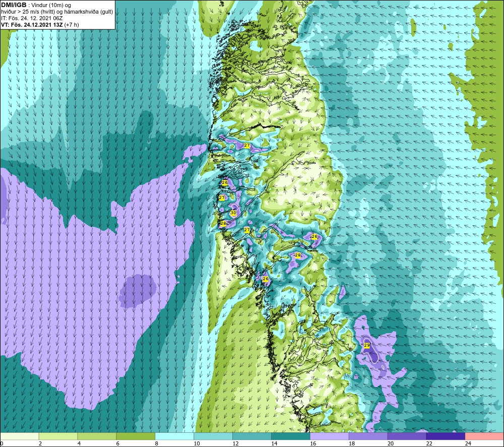This screenshot has width=504, height=447.
Task: Click the dark teal 14–16 m/s legend swatch
Action: [291, 436]
